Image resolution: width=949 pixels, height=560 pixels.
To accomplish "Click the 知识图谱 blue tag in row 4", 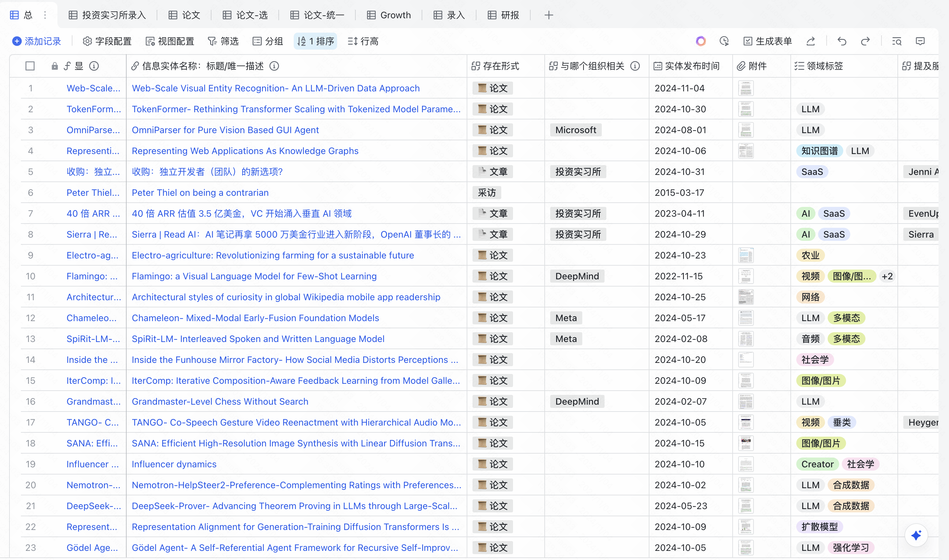I will [x=819, y=151].
